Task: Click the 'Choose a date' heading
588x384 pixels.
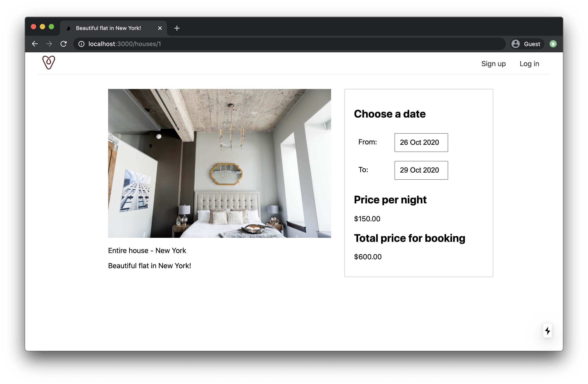Action: pos(390,114)
